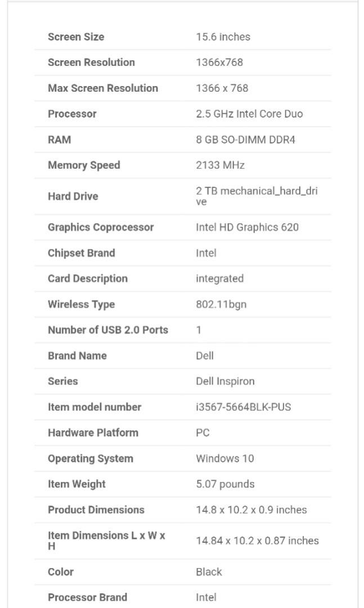Click the 'Max Screen Resolution' label
The image size is (364, 608).
(103, 88)
